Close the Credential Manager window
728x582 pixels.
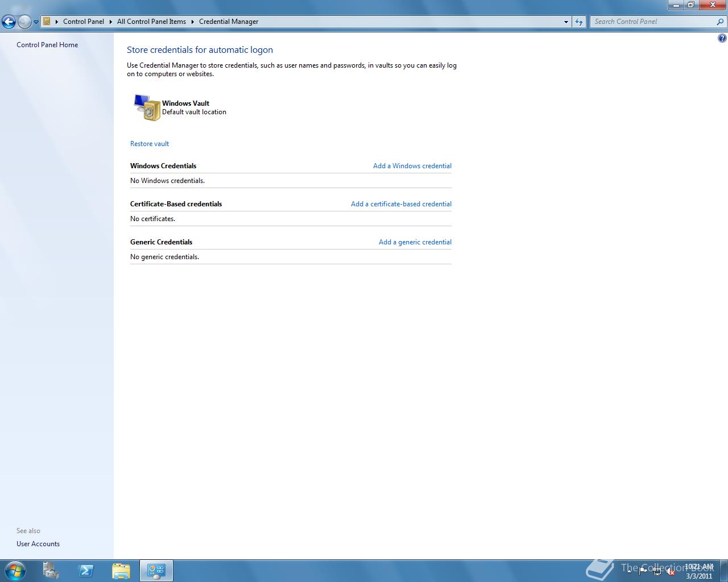tap(712, 5)
